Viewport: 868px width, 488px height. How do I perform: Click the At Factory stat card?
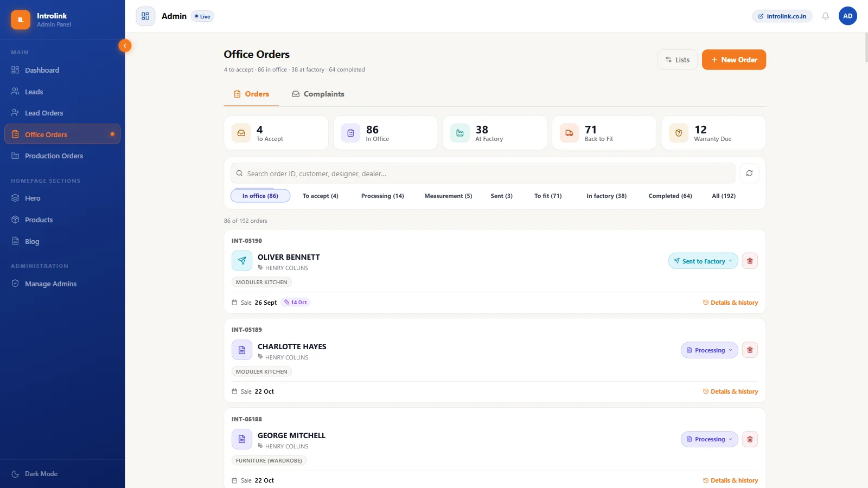(495, 133)
